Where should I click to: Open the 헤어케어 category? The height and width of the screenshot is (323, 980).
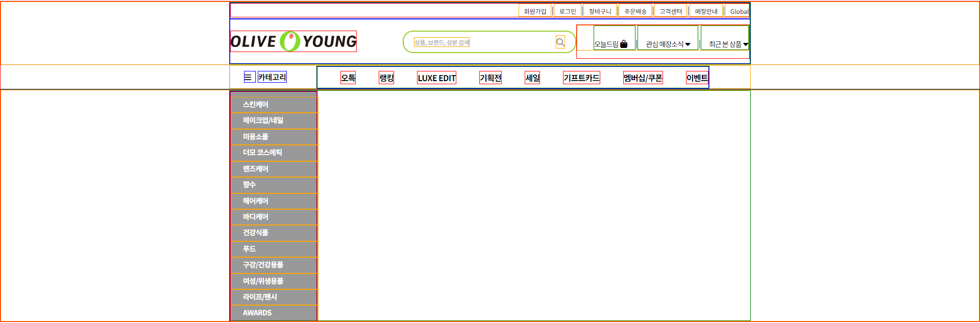(274, 201)
